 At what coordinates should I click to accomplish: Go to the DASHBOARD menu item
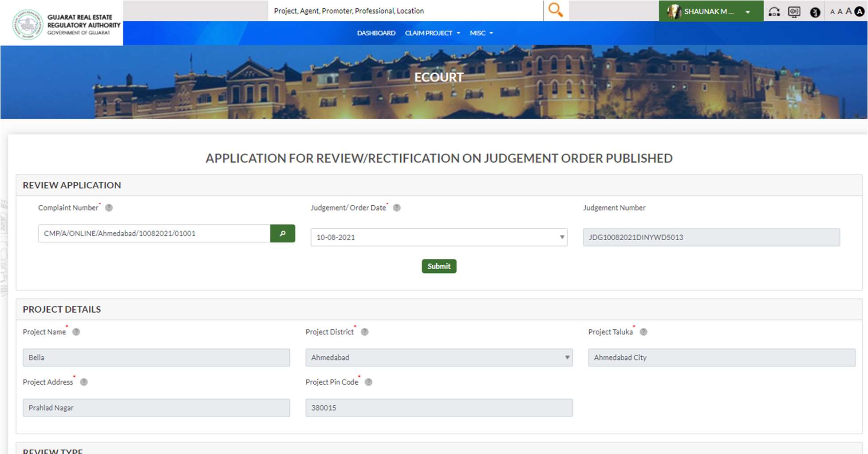coord(376,33)
